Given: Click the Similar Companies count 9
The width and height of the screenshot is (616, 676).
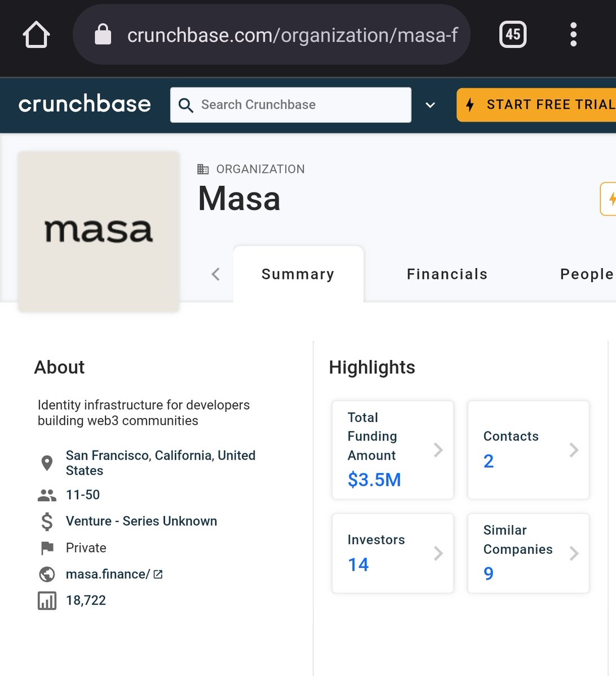Looking at the screenshot, I should (489, 573).
